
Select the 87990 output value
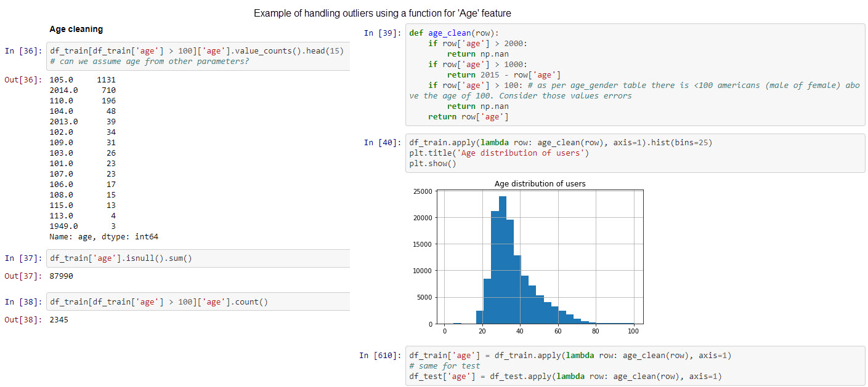click(61, 276)
